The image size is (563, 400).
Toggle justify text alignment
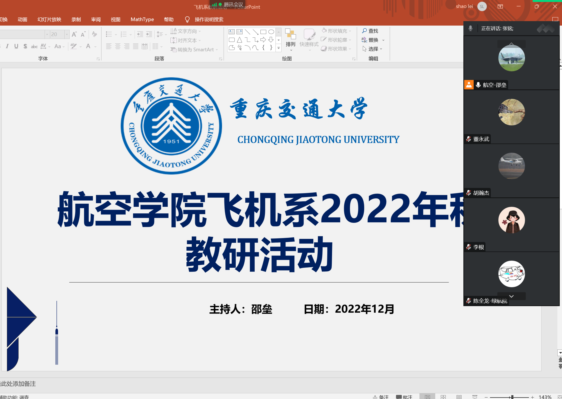[x=136, y=46]
